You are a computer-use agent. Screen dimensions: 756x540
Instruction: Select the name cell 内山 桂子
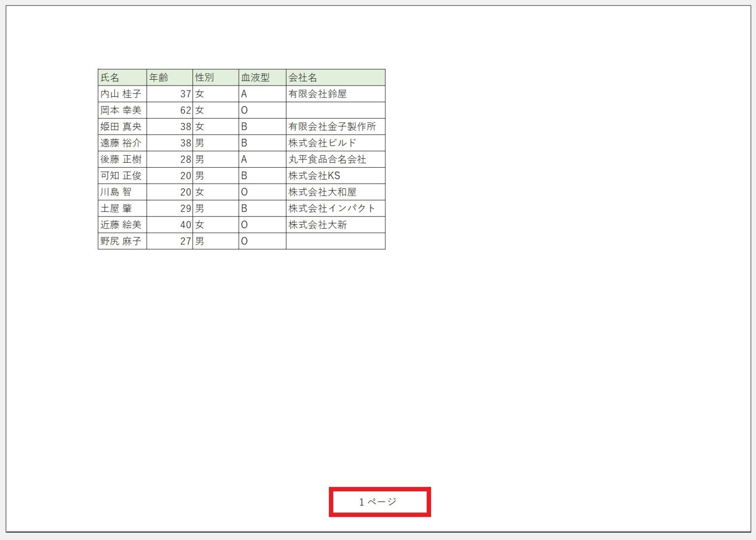(x=121, y=93)
